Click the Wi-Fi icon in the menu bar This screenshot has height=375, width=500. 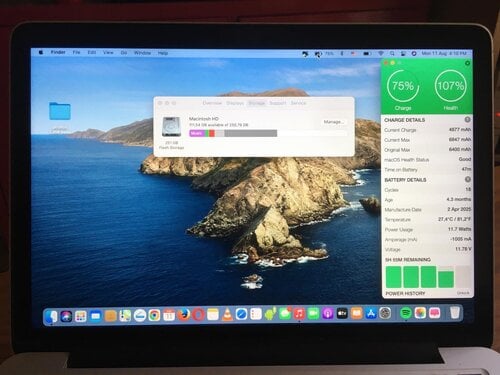(x=381, y=53)
